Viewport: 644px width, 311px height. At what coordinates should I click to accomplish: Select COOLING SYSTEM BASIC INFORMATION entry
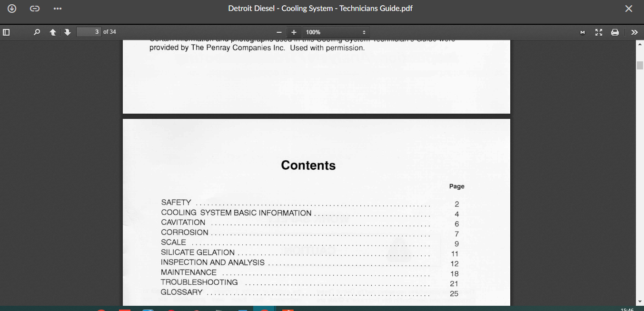click(x=237, y=213)
